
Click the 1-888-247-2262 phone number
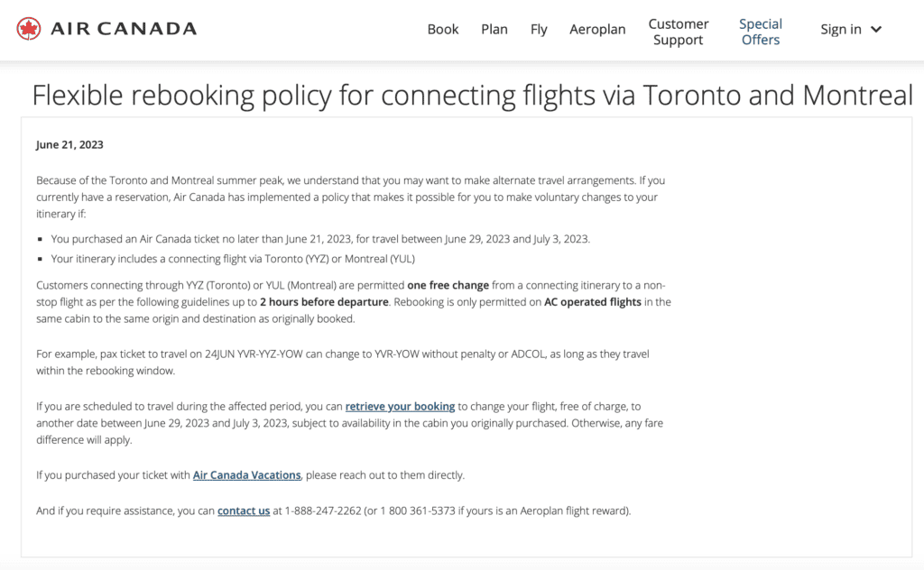[x=324, y=510]
